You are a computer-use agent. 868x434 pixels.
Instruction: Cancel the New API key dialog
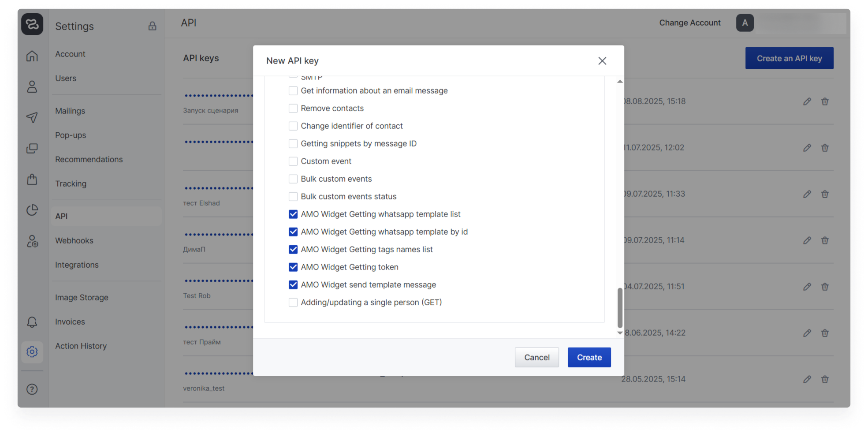(536, 357)
